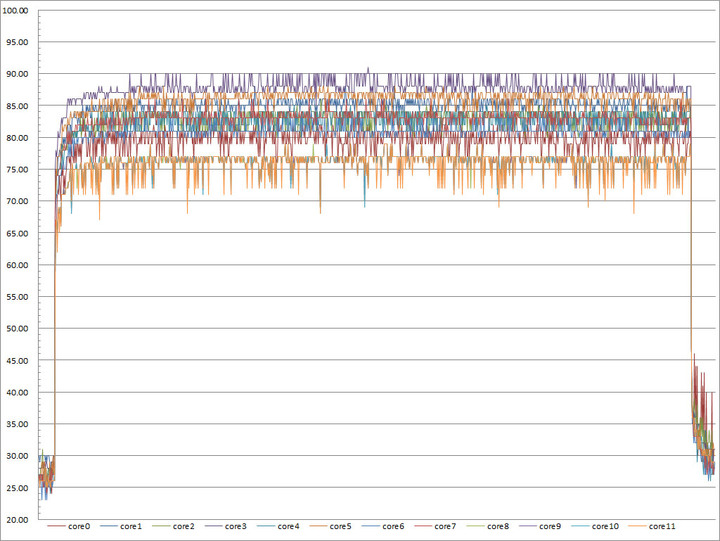Click the 80.00 axis label
The image size is (720, 541).
[17, 138]
